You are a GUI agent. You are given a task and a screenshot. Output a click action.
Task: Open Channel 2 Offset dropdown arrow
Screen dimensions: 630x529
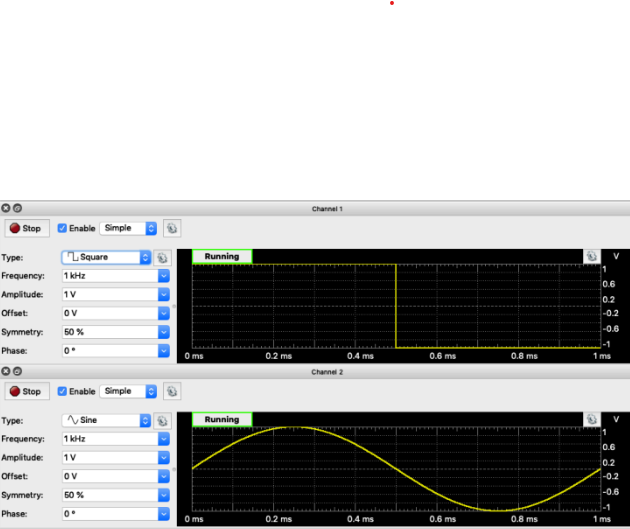pos(164,476)
